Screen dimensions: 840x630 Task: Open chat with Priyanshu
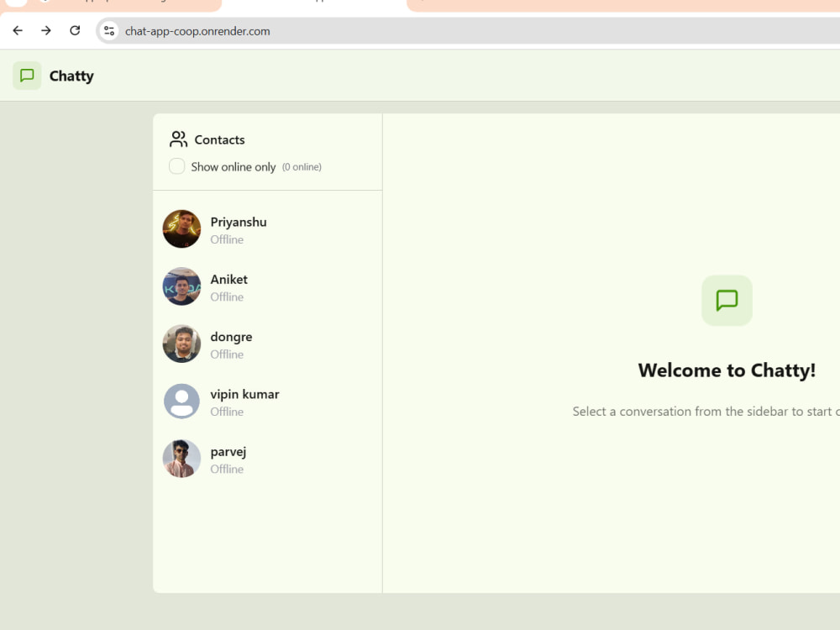[267, 229]
